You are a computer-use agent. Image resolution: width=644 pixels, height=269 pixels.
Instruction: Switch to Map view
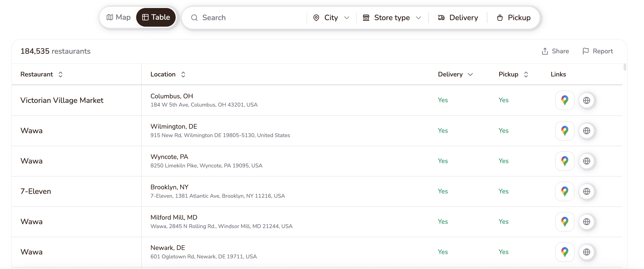point(118,17)
